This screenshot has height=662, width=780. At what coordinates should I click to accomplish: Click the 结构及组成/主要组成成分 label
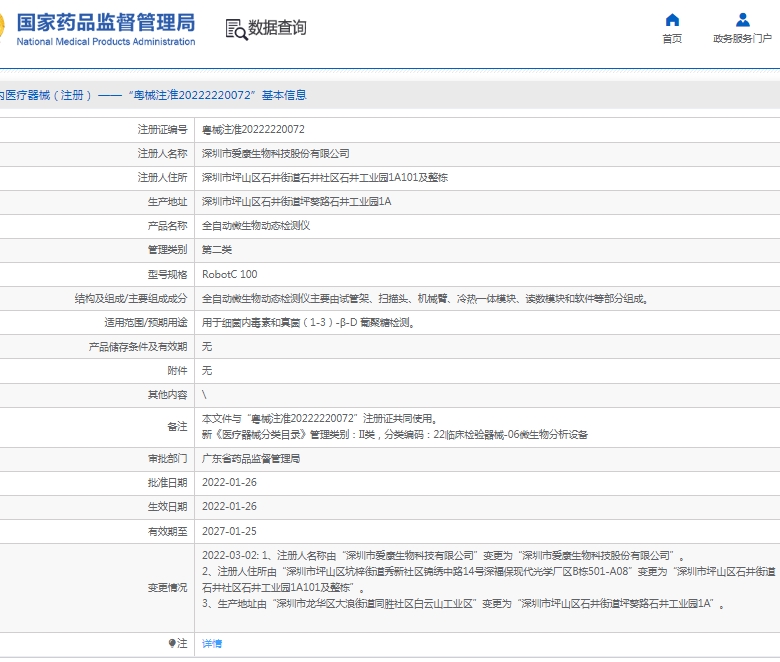click(x=131, y=298)
